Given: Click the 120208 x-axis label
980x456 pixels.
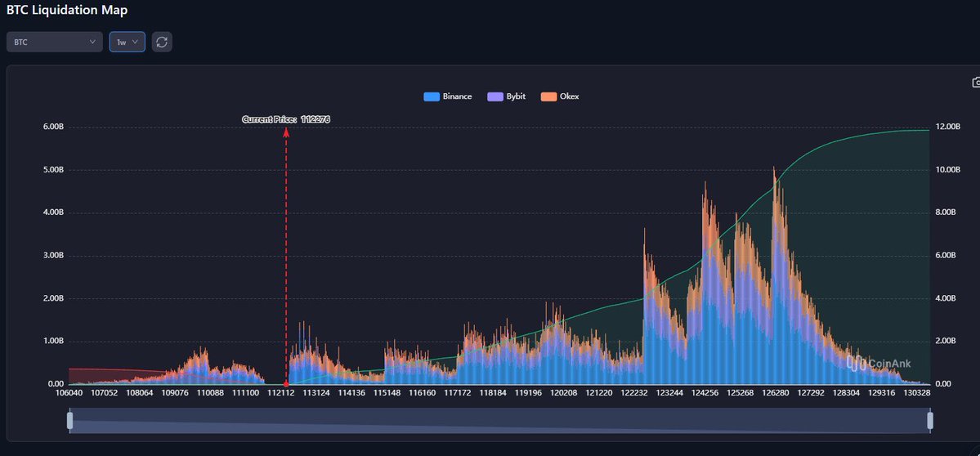Looking at the screenshot, I should click(x=564, y=393).
